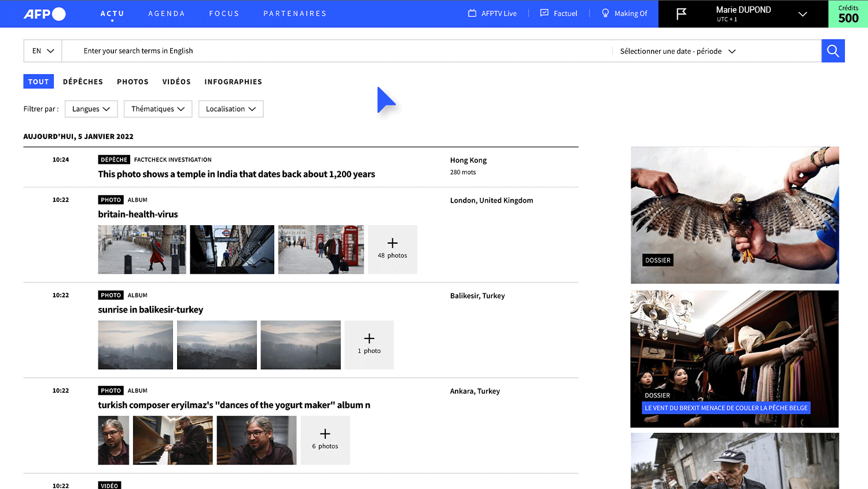Open britain album photo of woman in red coat
Screen dimensions: 868x489
pos(142,249)
